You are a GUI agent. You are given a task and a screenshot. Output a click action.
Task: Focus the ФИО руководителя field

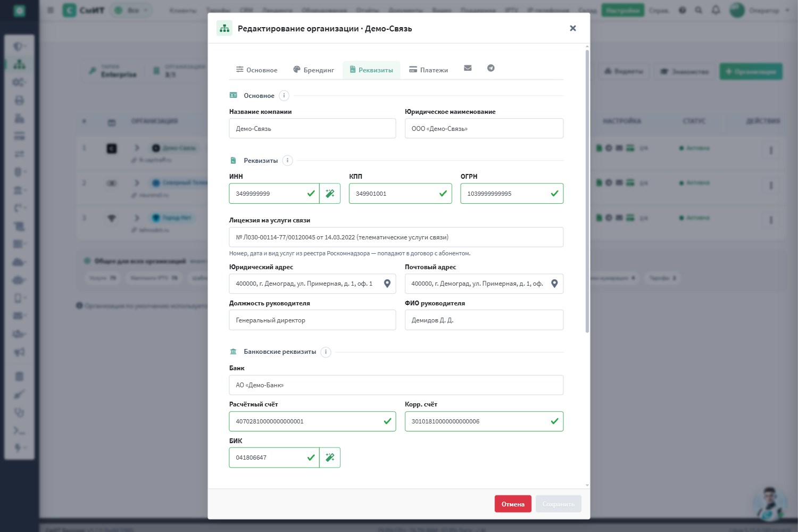click(x=484, y=320)
